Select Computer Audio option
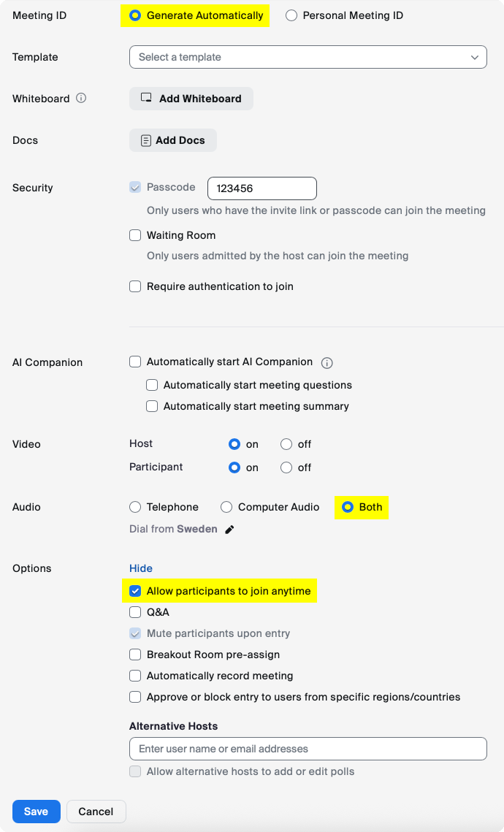This screenshot has height=832, width=504. 226,507
